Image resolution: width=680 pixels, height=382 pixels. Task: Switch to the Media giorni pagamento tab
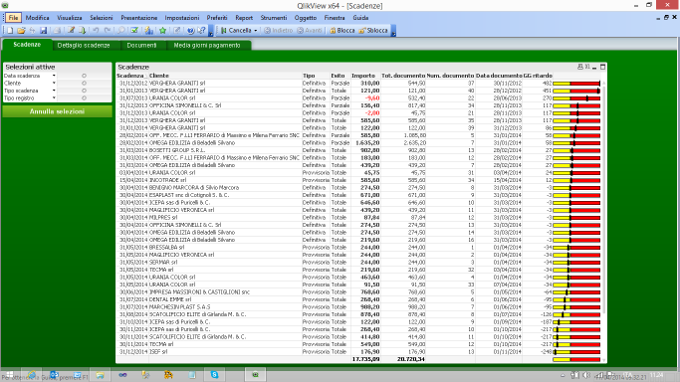pos(207,45)
